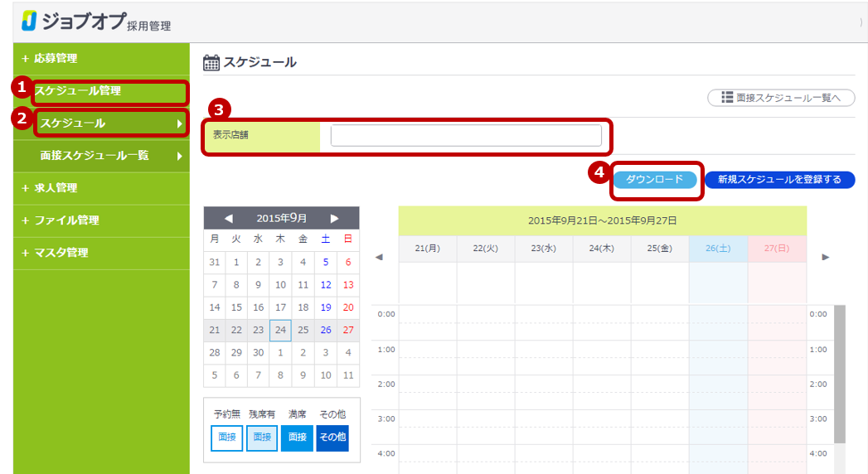Screen dimensions: 868x474
Task: Click the ダウンロード button
Action: [654, 180]
